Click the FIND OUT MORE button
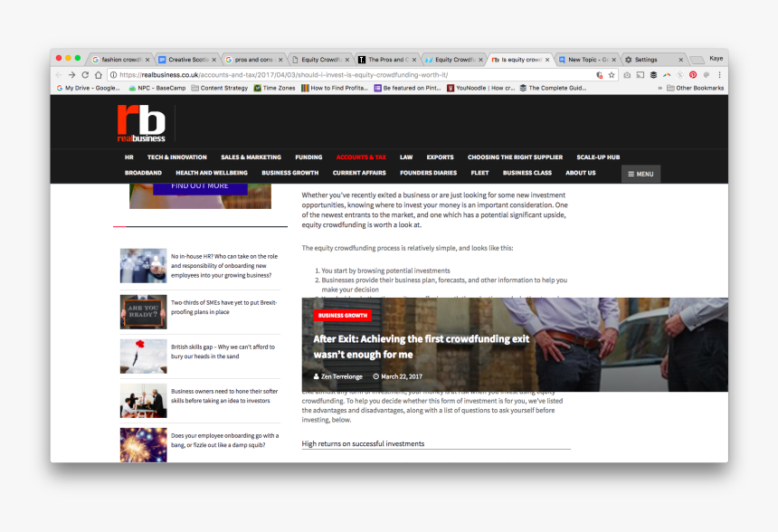 click(200, 186)
